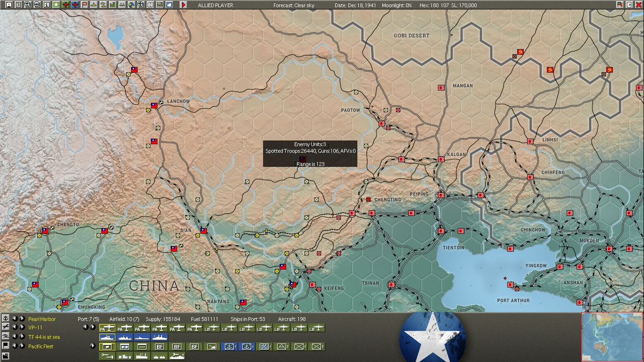The height and width of the screenshot is (362, 644).
Task: Click the 'VP-11' air unit name
Action: click(35, 328)
